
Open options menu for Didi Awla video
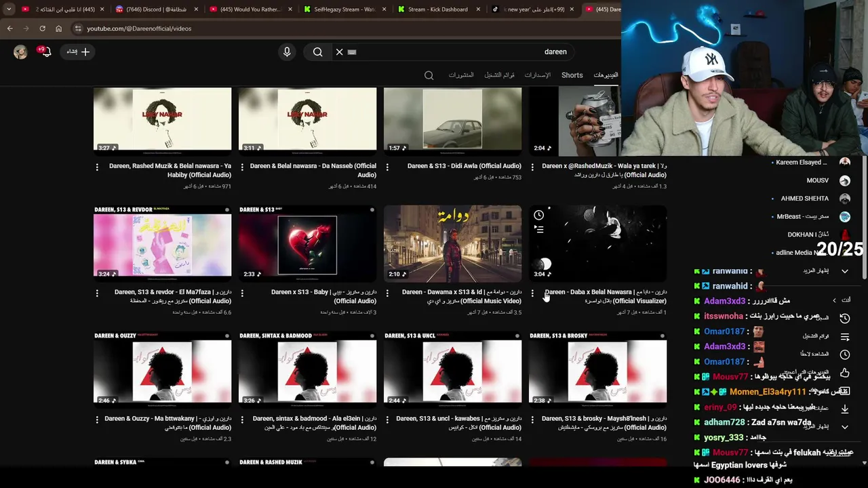[387, 166]
